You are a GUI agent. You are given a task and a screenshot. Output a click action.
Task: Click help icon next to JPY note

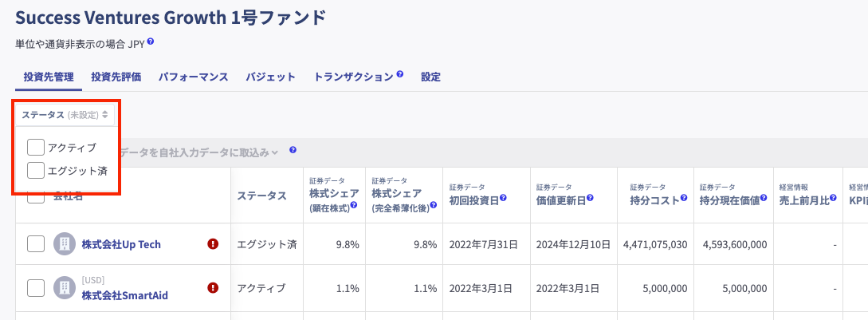[x=151, y=42]
